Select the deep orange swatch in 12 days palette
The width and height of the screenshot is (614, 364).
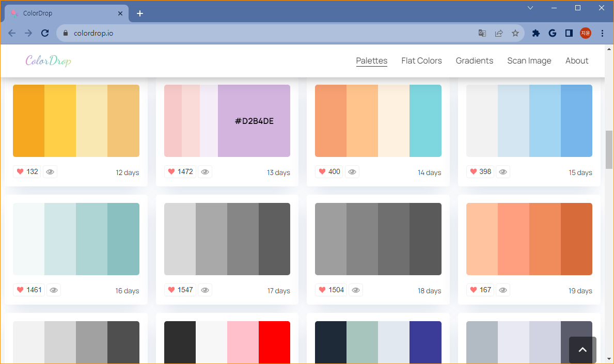pyautogui.click(x=28, y=121)
